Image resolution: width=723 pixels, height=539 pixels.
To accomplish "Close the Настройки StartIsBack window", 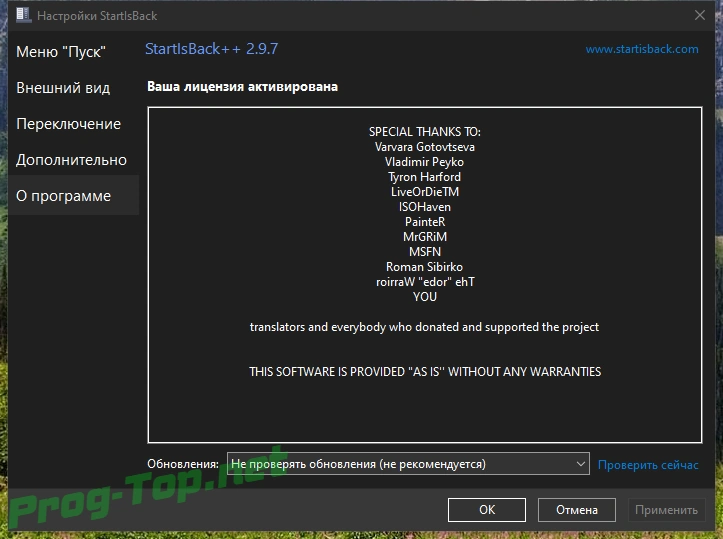I will pyautogui.click(x=699, y=15).
